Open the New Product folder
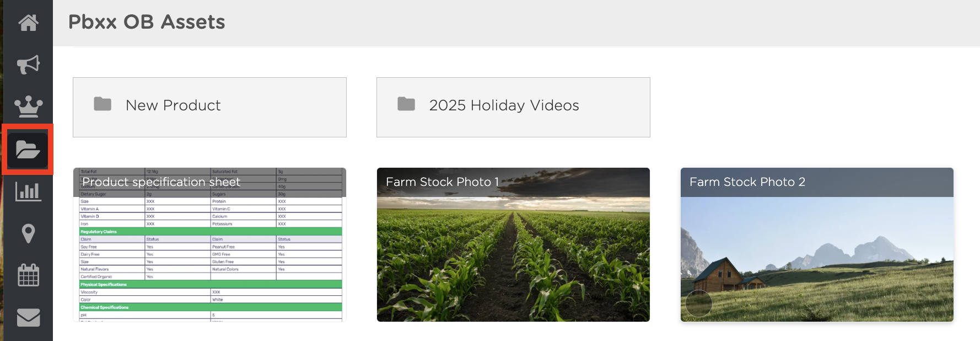Viewport: 980px width, 341px height. pos(209,107)
